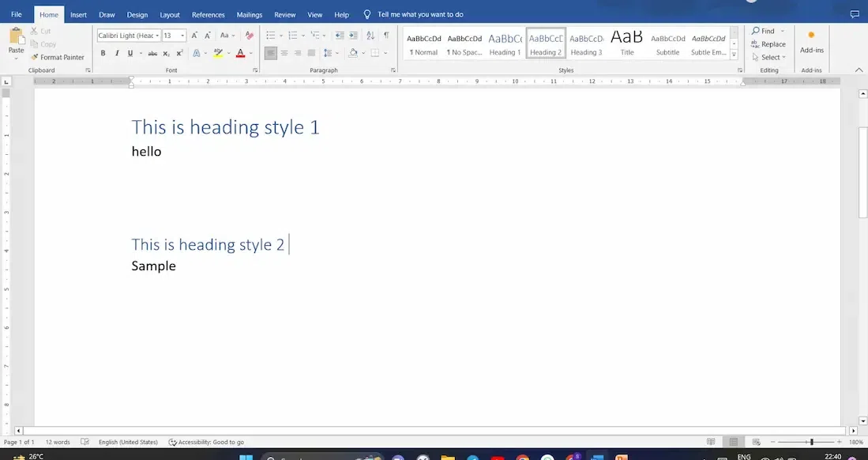This screenshot has height=460, width=868.
Task: Switch to Read Mode view
Action: [711, 442]
